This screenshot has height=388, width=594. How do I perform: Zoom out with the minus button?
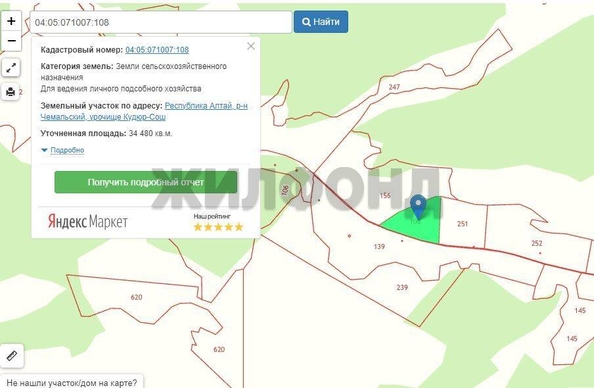11,41
